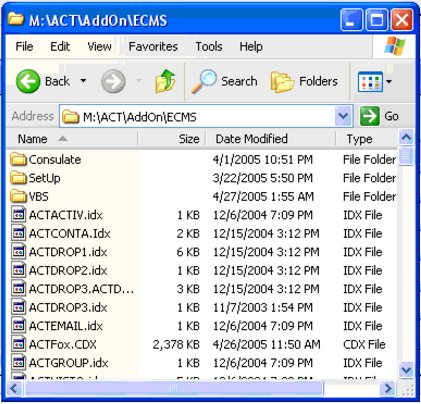Viewport: 421px width, 404px height.
Task: Click the Windows flag logo
Action: pos(395,46)
